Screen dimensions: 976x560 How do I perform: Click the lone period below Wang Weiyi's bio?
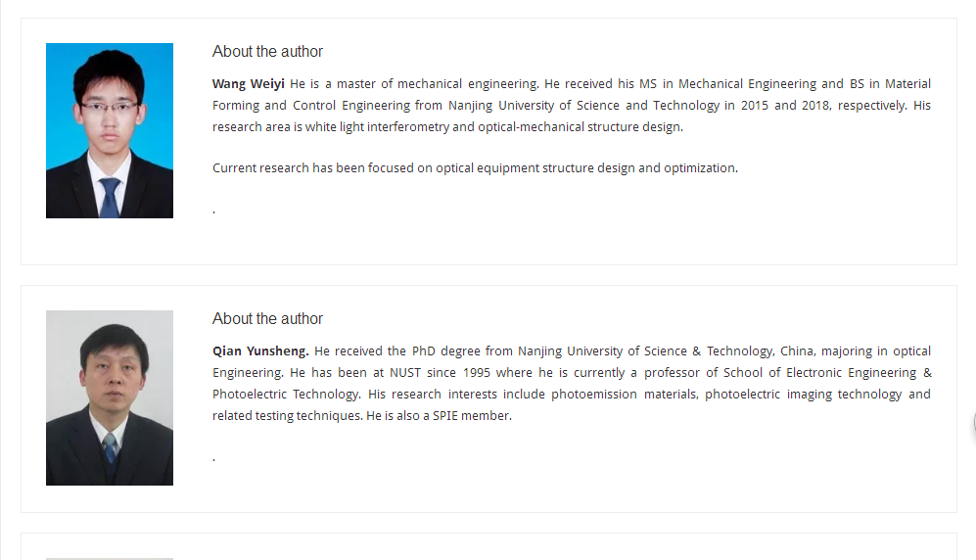[x=213, y=212]
